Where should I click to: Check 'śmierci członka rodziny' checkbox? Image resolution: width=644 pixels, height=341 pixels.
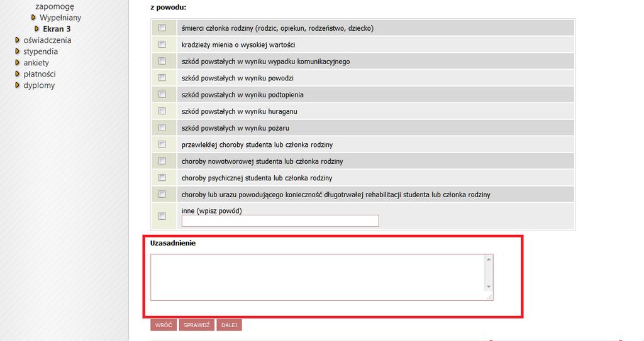(x=162, y=28)
